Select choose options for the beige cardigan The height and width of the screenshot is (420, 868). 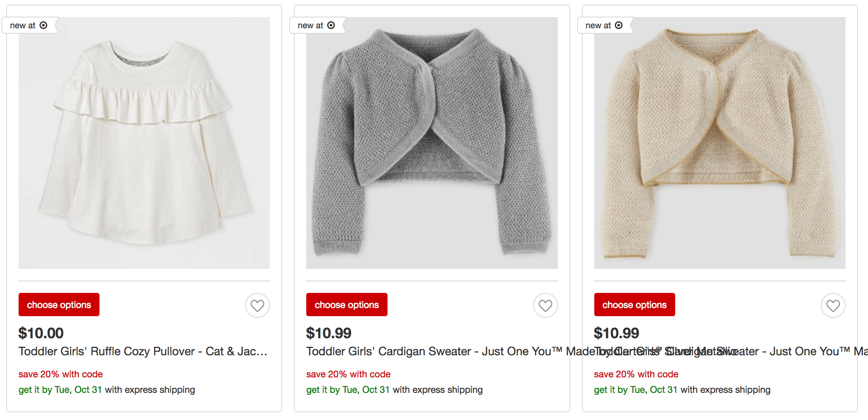tap(634, 305)
